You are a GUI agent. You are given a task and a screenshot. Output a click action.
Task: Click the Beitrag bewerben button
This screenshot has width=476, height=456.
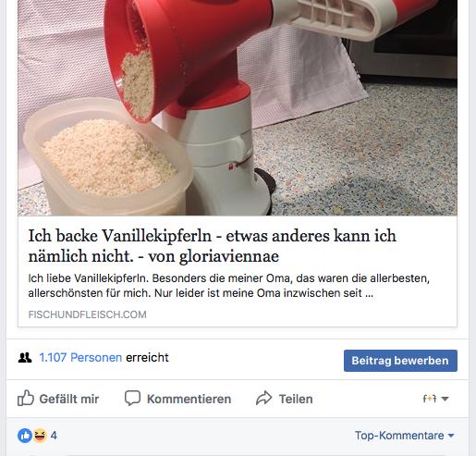coord(400,361)
